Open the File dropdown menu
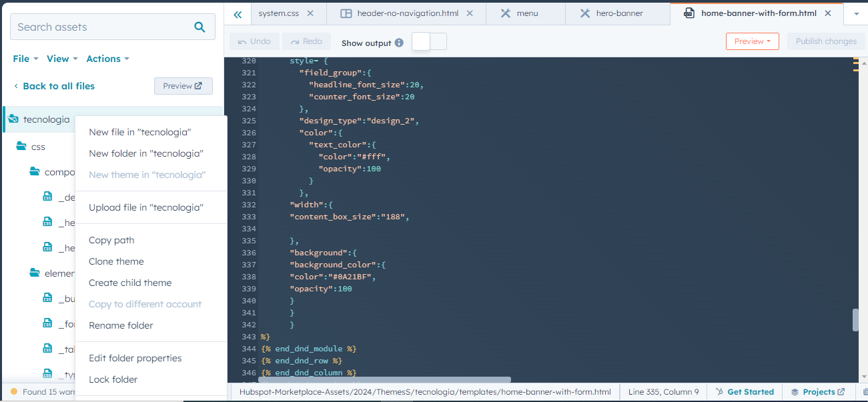This screenshot has width=868, height=402. coord(25,59)
